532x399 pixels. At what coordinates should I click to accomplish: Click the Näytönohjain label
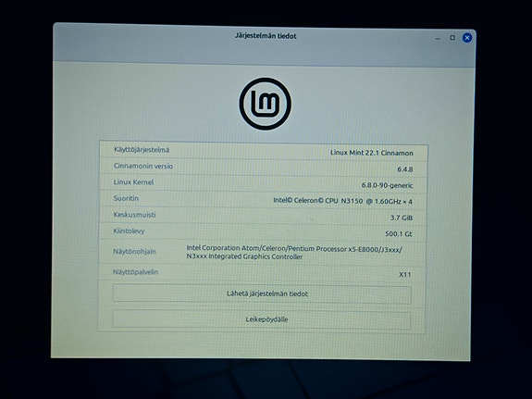click(134, 251)
